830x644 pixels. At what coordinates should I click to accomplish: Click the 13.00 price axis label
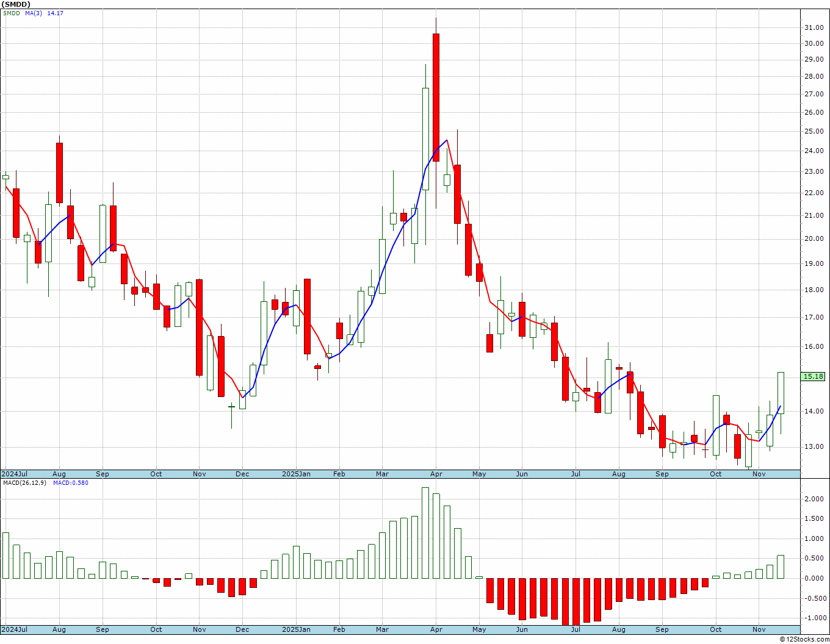pos(814,446)
